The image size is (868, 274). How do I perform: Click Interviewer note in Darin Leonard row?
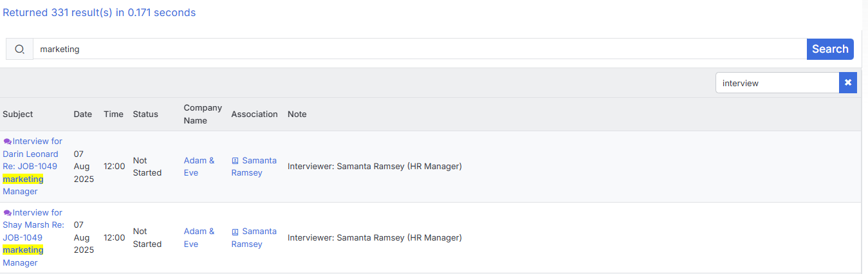click(x=374, y=167)
